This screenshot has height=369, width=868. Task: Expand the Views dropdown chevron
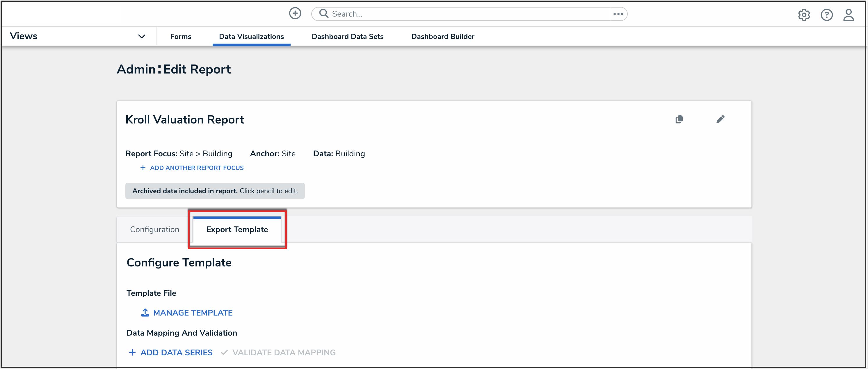pos(142,36)
